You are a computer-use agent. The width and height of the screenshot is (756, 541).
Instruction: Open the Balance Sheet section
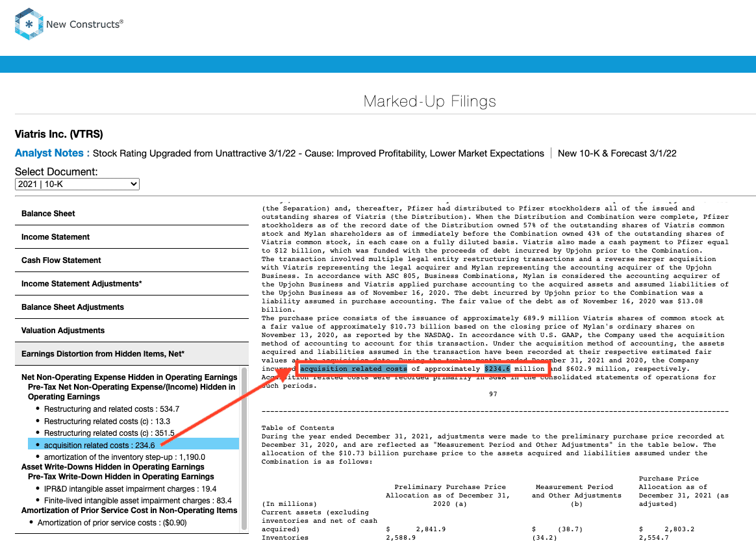(x=132, y=214)
